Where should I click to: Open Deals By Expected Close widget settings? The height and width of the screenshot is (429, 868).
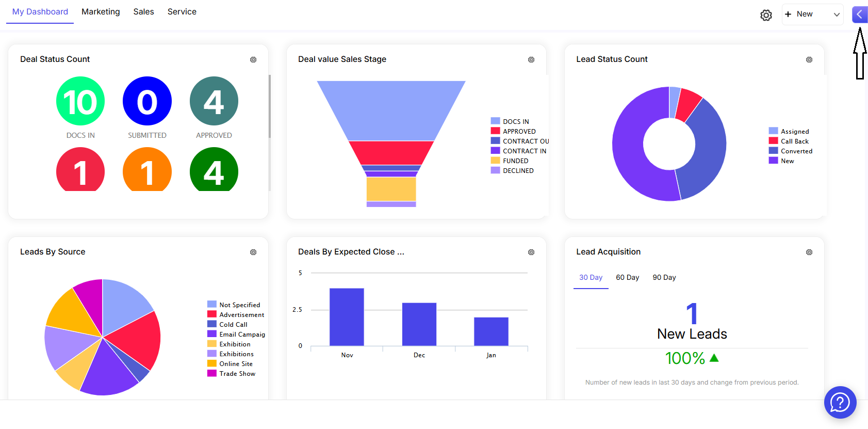coord(531,252)
